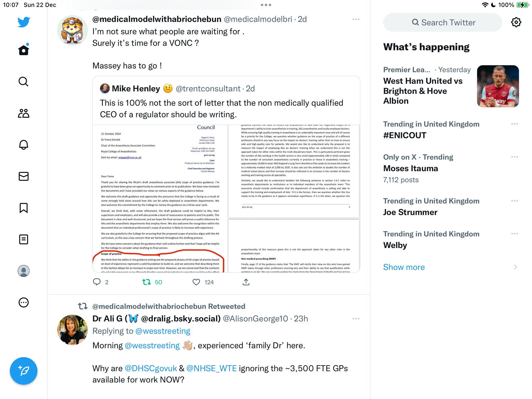The width and height of the screenshot is (532, 399).
Task: Open Messages envelope icon
Action: 24,176
